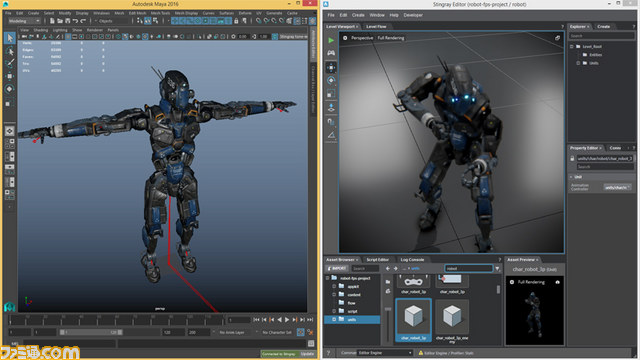Click Connected to Stingray status button
640x360 pixels.
click(x=280, y=353)
